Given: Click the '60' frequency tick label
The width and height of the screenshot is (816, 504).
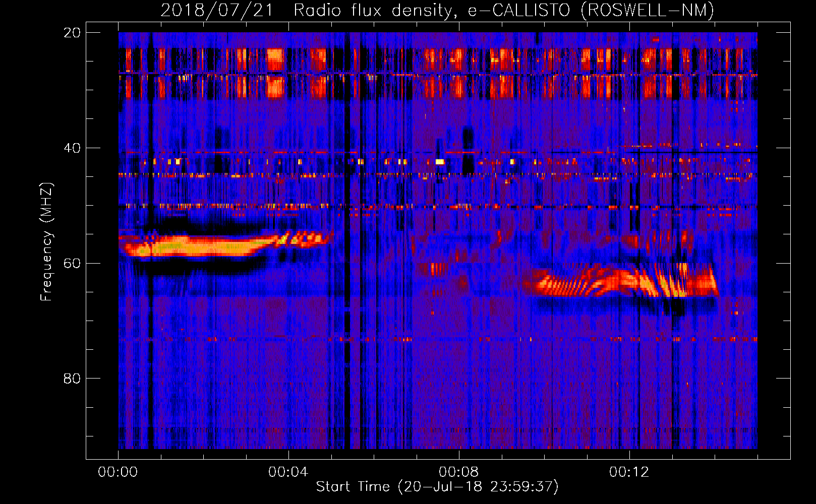Looking at the screenshot, I should 72,263.
